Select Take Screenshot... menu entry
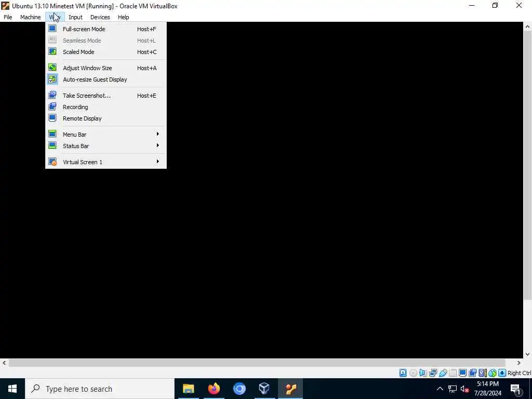This screenshot has height=399, width=532. (x=106, y=96)
